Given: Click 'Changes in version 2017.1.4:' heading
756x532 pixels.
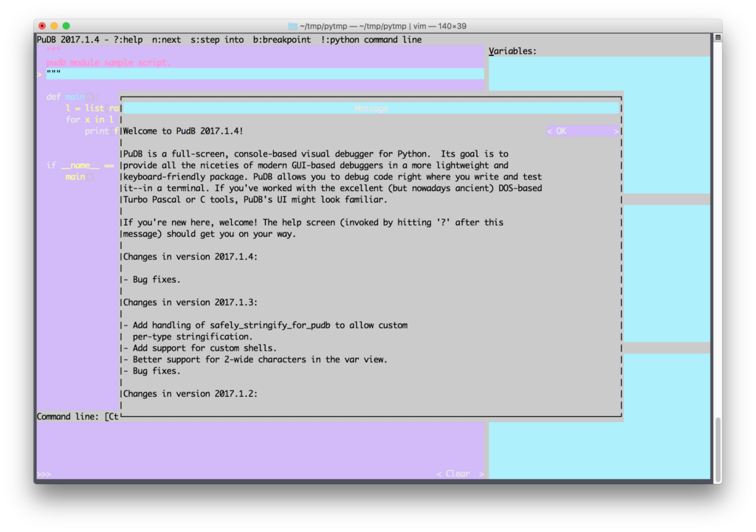Looking at the screenshot, I should (x=190, y=257).
